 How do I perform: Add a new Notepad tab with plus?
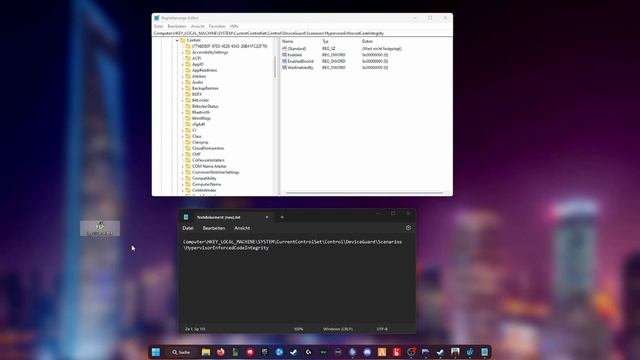point(282,217)
